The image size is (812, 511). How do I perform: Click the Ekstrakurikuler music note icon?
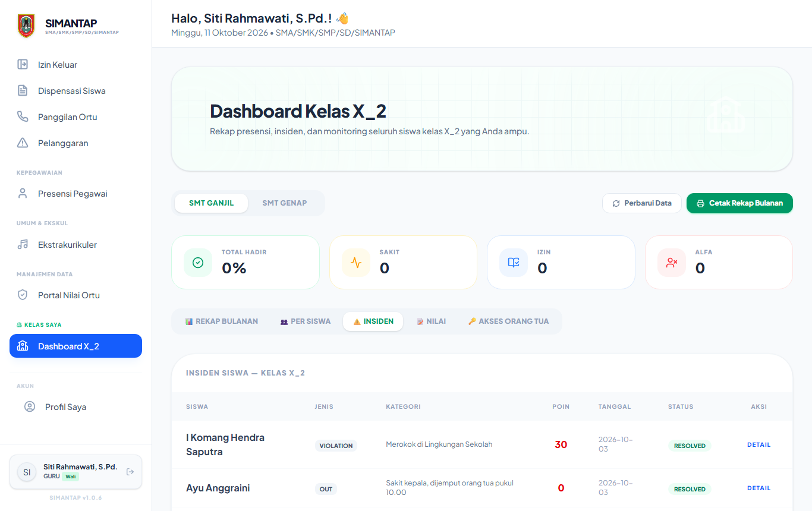[x=23, y=244]
